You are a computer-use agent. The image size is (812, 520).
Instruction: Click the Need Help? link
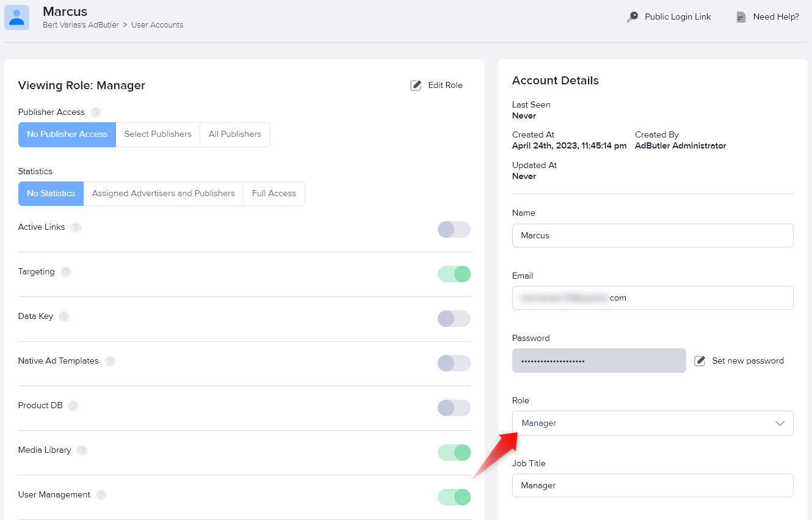(776, 17)
